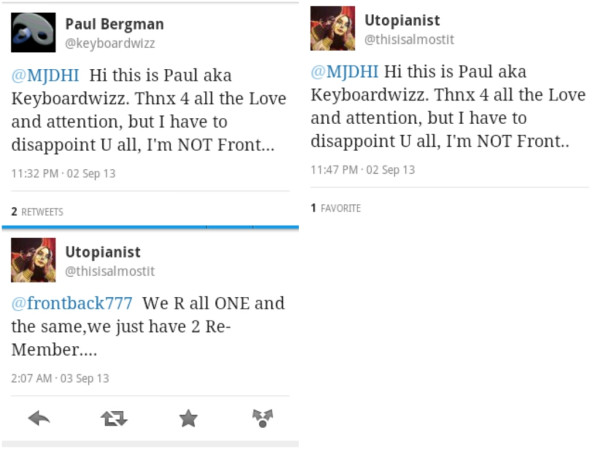View the 2 Retweets list
600x449 pixels.
pyautogui.click(x=37, y=212)
